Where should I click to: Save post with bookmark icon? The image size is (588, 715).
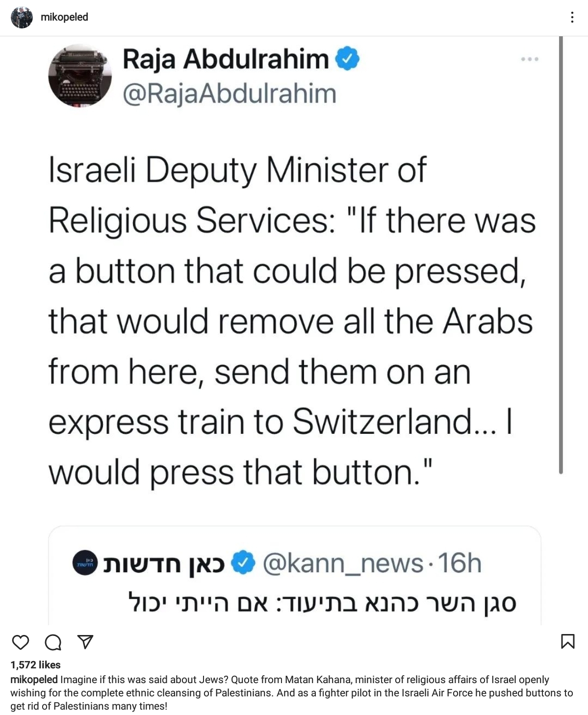coord(567,641)
